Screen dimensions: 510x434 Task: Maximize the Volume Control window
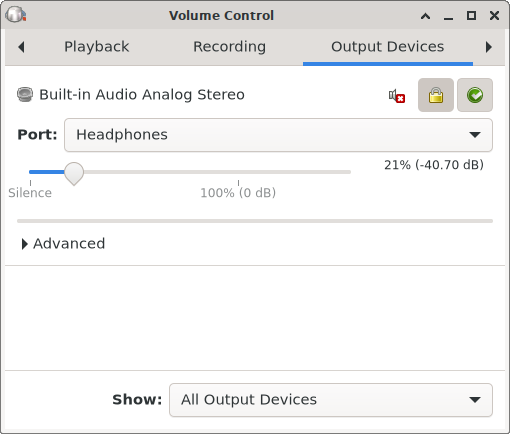click(x=471, y=16)
